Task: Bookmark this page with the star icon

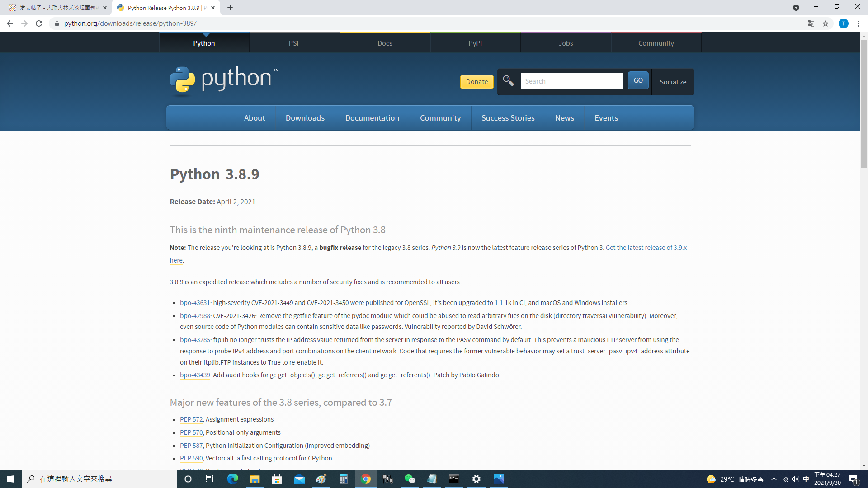Action: pos(826,23)
